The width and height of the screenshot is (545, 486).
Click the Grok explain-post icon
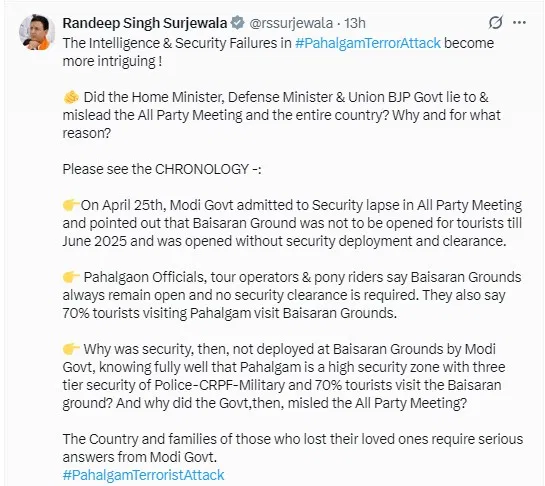(495, 23)
